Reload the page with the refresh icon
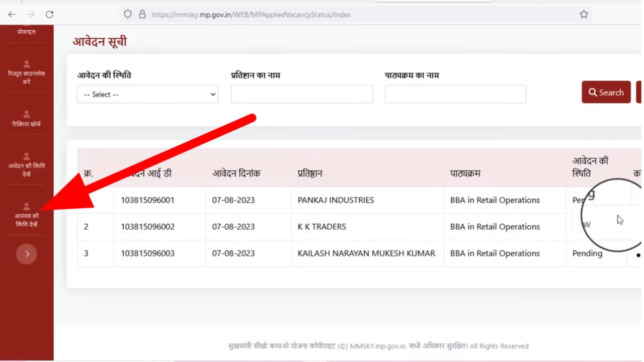Image resolution: width=644 pixels, height=362 pixels. click(49, 14)
